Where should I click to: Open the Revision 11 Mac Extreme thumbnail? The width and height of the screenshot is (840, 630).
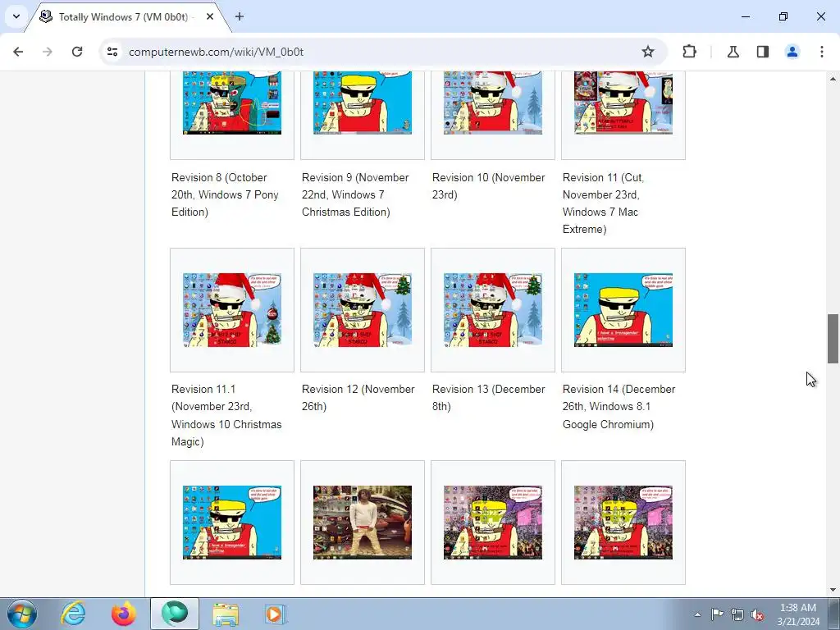[623, 103]
